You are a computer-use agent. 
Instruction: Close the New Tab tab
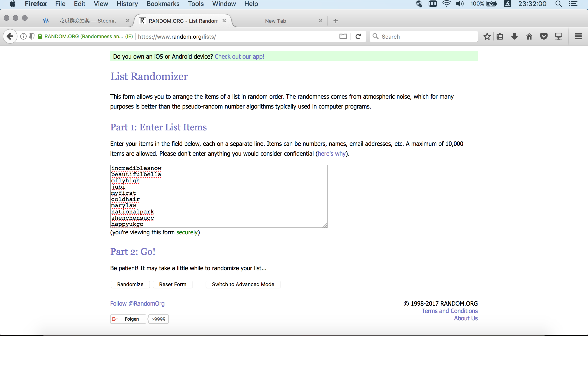[x=320, y=21]
